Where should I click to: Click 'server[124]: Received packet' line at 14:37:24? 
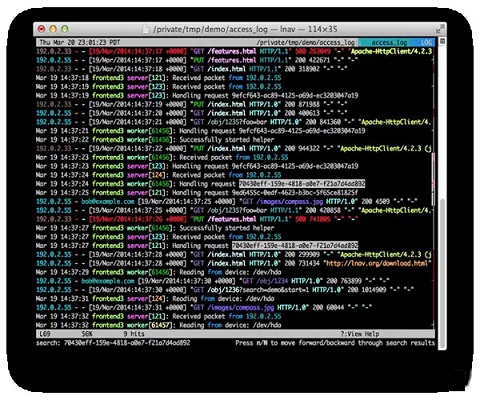click(x=158, y=175)
